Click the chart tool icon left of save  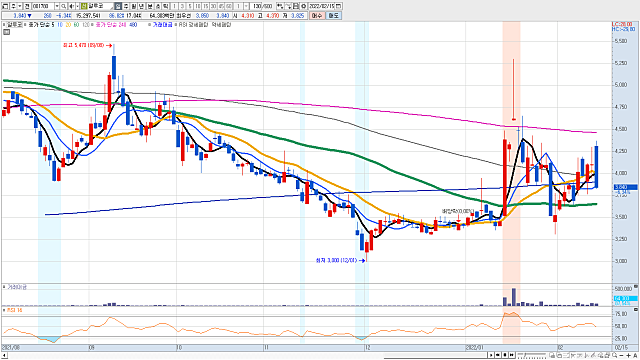pyautogui.click(x=288, y=6)
